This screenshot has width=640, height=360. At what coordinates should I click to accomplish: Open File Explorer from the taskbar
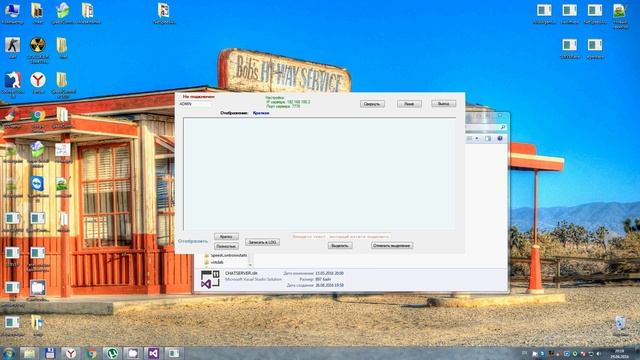coord(29,353)
